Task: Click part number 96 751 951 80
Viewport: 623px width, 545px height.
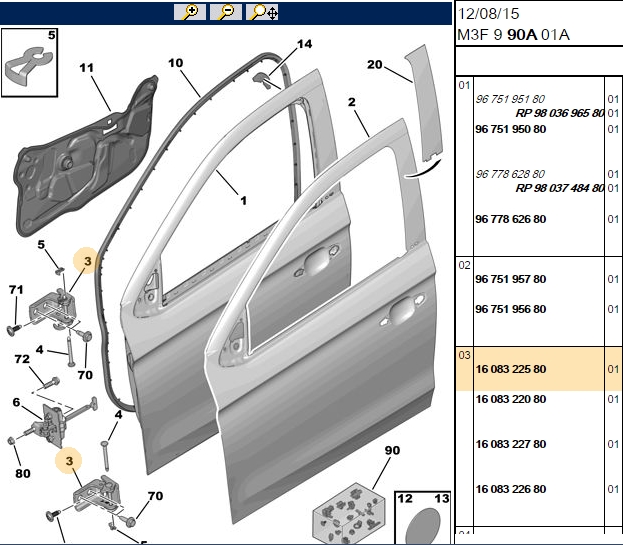Action: tap(510, 99)
